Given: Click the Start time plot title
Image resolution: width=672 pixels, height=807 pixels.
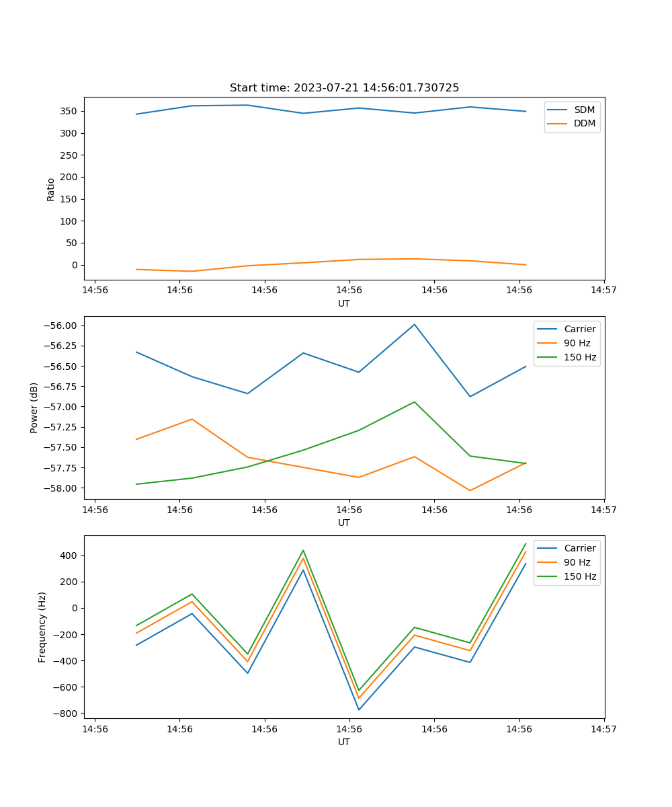Looking at the screenshot, I should pyautogui.click(x=344, y=88).
